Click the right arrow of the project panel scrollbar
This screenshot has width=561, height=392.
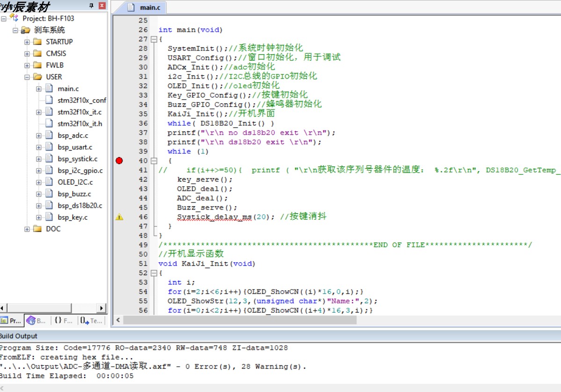click(102, 308)
